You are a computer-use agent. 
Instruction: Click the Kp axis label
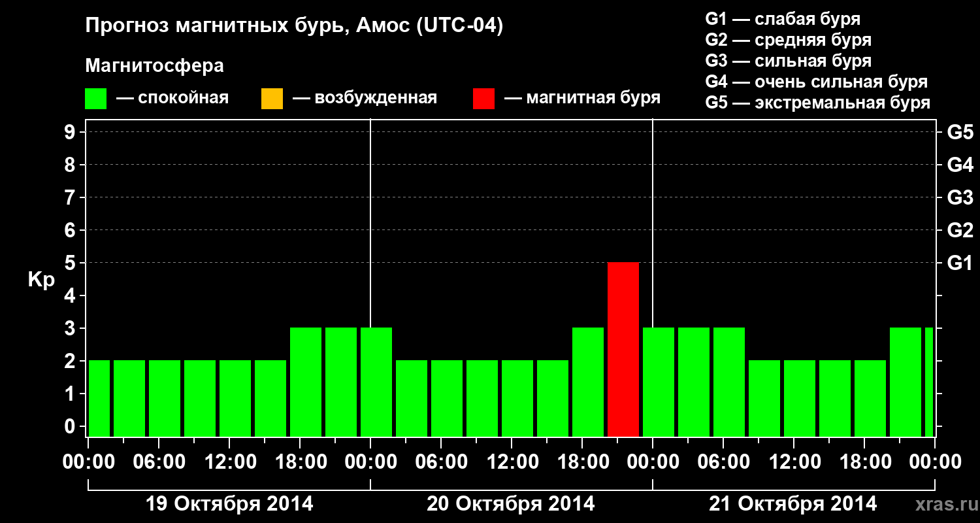pos(41,280)
